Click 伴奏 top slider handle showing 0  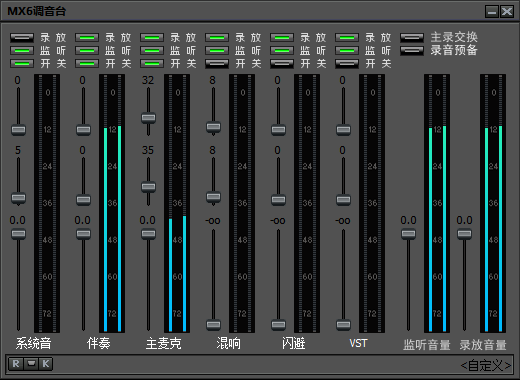click(83, 130)
